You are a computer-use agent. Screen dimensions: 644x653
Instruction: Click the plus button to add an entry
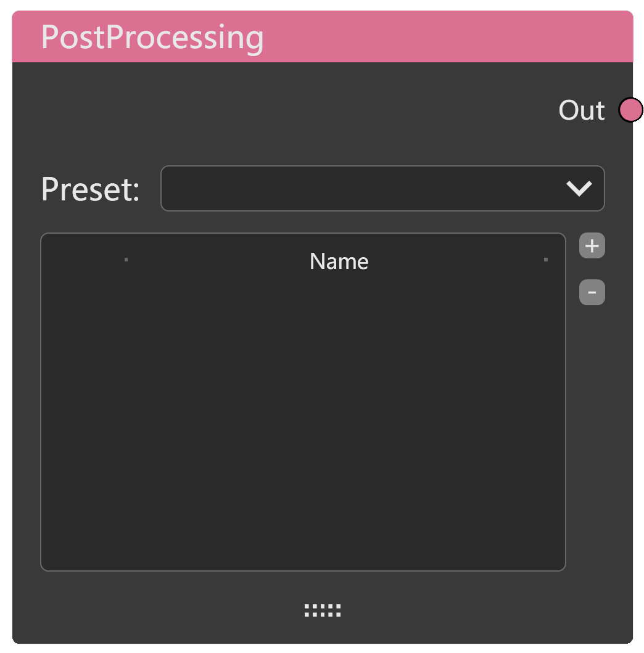click(592, 246)
